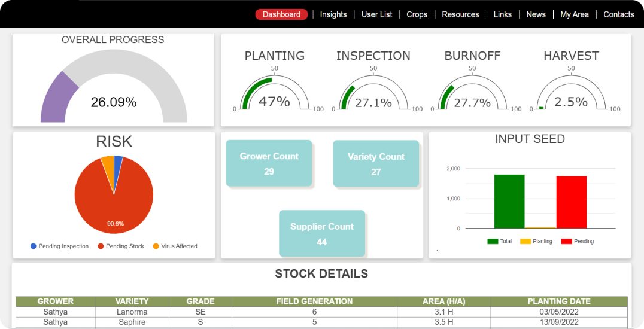Open the News section
Image resolution: width=644 pixels, height=329 pixels.
(536, 14)
